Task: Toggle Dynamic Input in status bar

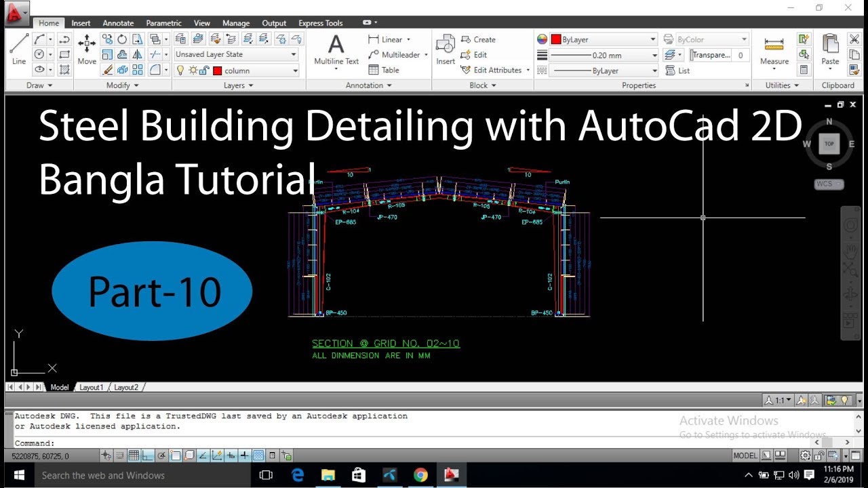Action: click(x=231, y=455)
